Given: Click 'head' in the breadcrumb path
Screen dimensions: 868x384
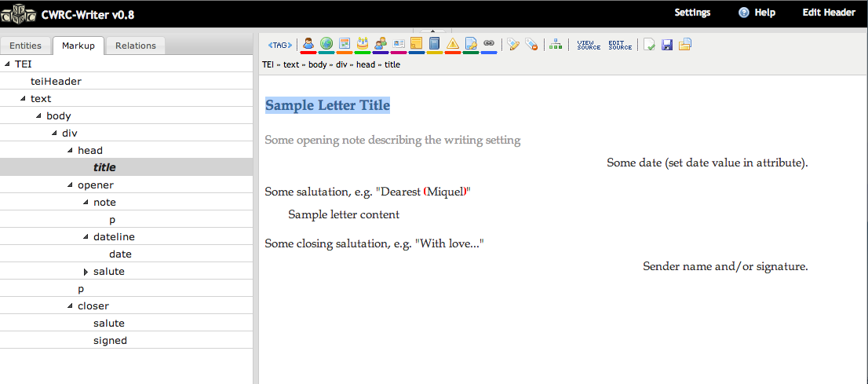Looking at the screenshot, I should (x=366, y=64).
